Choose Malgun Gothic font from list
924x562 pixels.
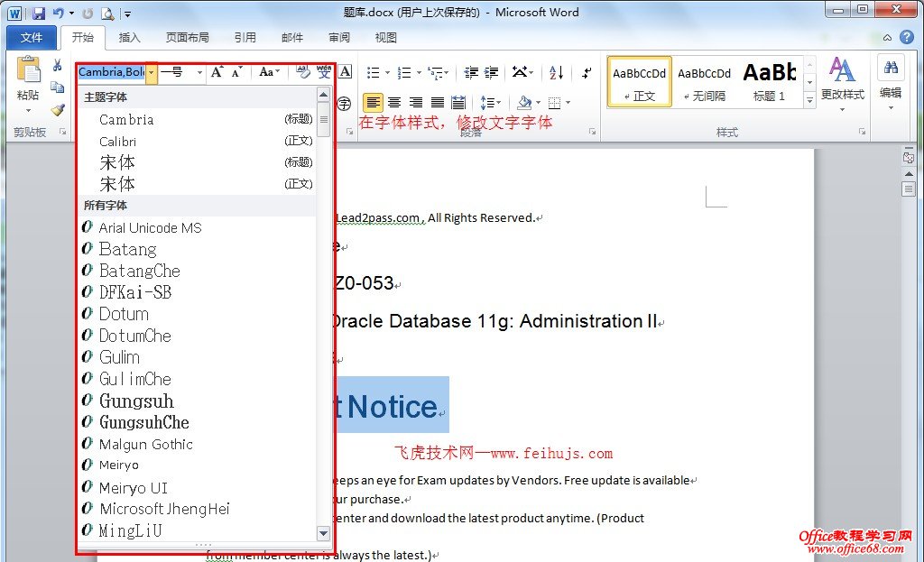tap(198, 444)
